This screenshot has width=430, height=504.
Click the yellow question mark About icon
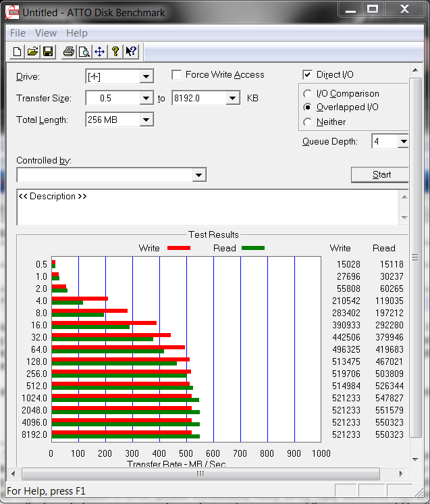[115, 51]
